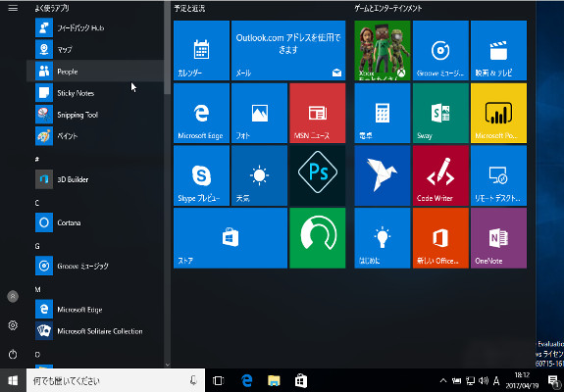This screenshot has width=564, height=392.
Task: Launch the Photoshop Express tile
Action: tap(318, 175)
